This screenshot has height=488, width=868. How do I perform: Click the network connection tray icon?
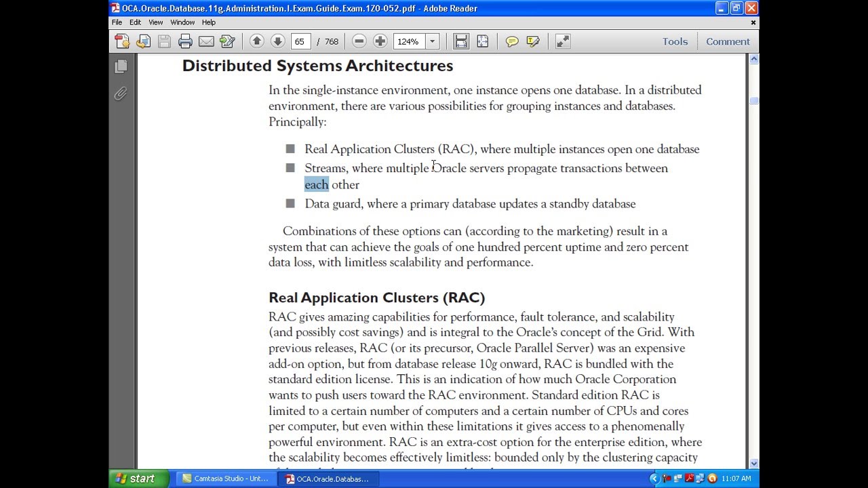coord(700,479)
